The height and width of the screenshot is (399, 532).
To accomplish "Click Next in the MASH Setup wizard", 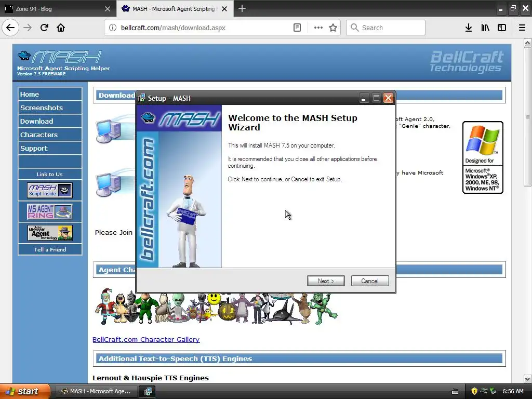I will tap(326, 281).
